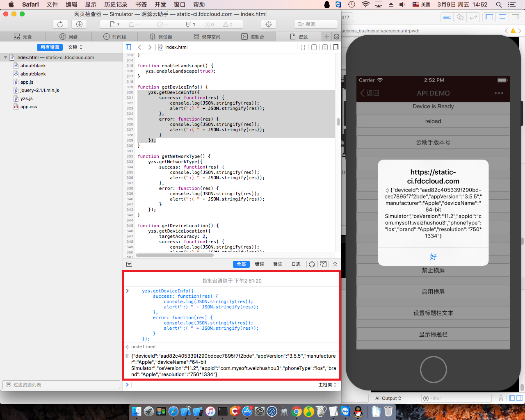The width and height of the screenshot is (525, 420).
Task: Open the inspector settings gear
Action: 336,37
